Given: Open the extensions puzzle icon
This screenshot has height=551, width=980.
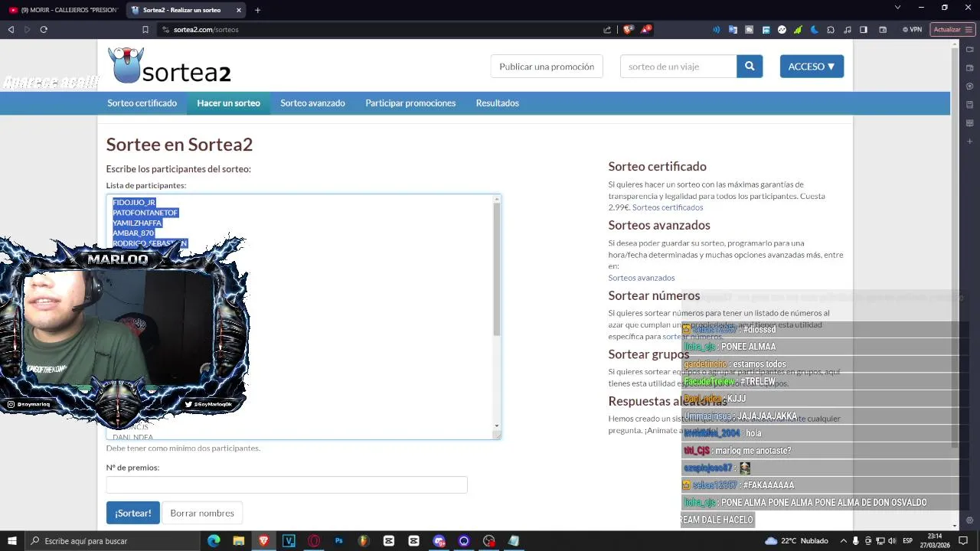Looking at the screenshot, I should [830, 30].
